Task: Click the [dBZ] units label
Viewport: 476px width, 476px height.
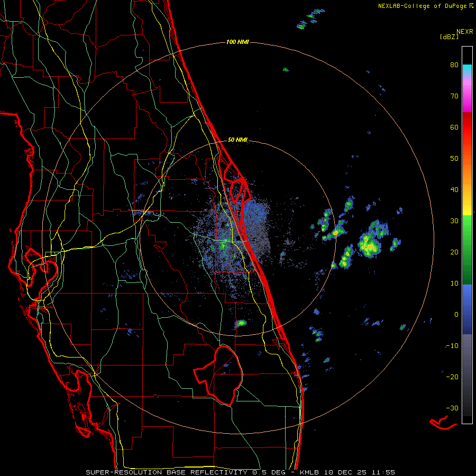Action: tap(449, 36)
